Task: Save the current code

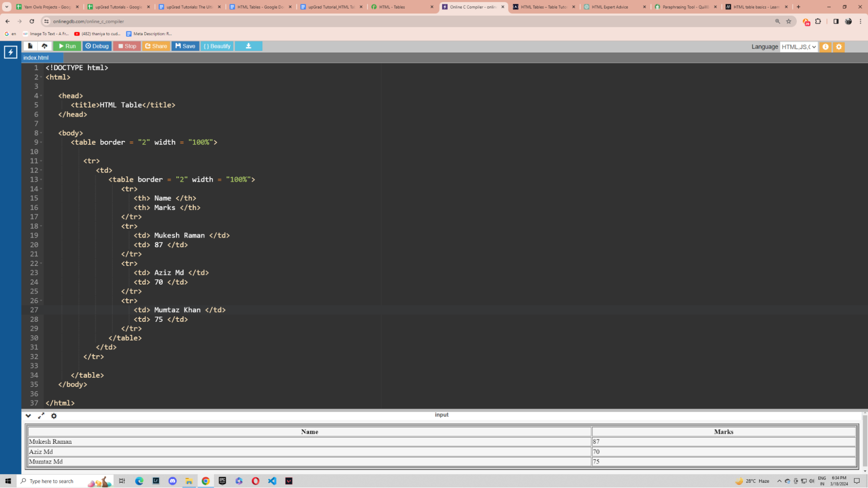Action: 185,46
